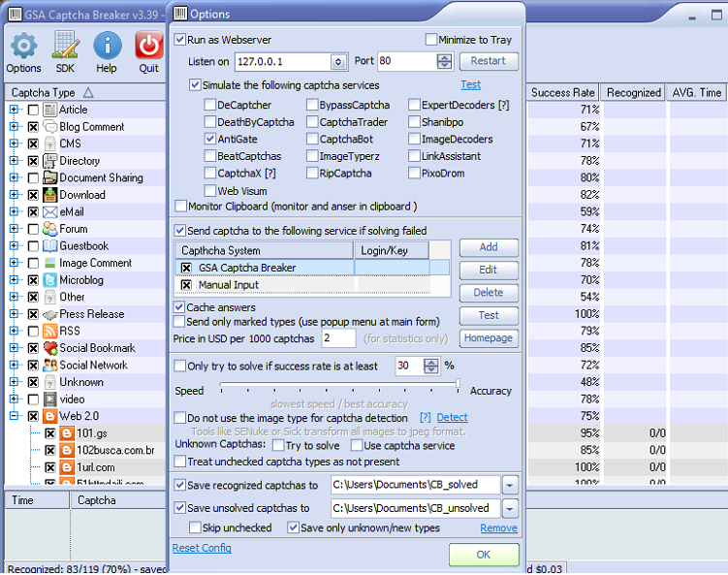Screen dimensions: 728x575
Task: Select the Forum people icon
Action: pyautogui.click(x=49, y=229)
